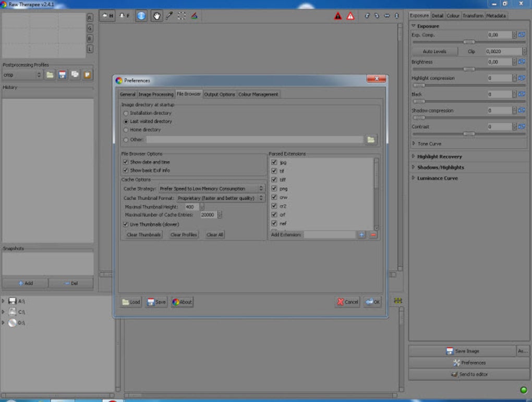Collapse the Exposure section
The height and width of the screenshot is (402, 532).
coord(413,26)
